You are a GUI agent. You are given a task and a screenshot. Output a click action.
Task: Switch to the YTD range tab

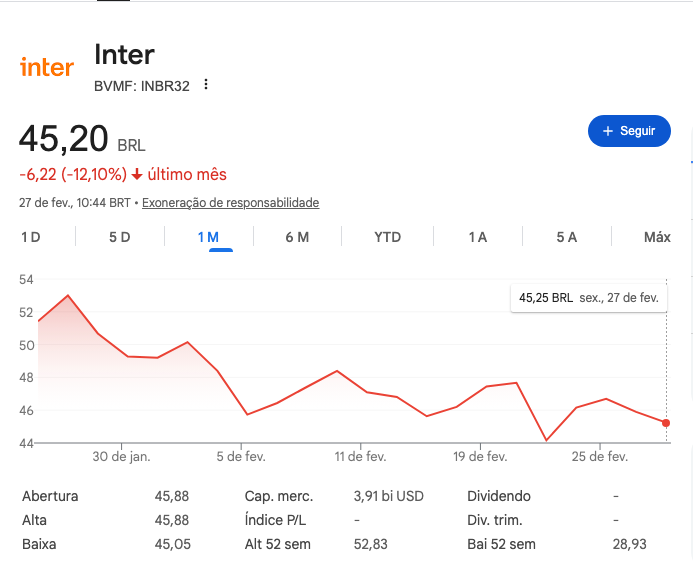pos(388,237)
